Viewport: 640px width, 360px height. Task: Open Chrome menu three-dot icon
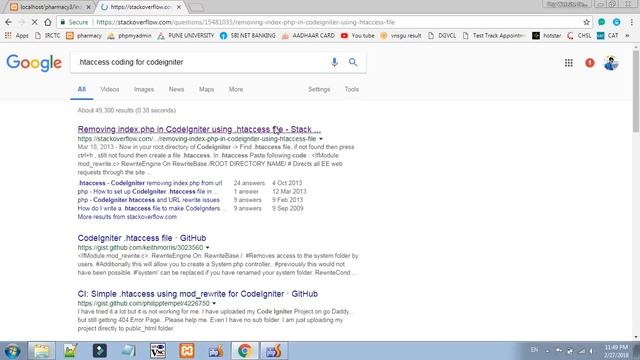coord(632,22)
